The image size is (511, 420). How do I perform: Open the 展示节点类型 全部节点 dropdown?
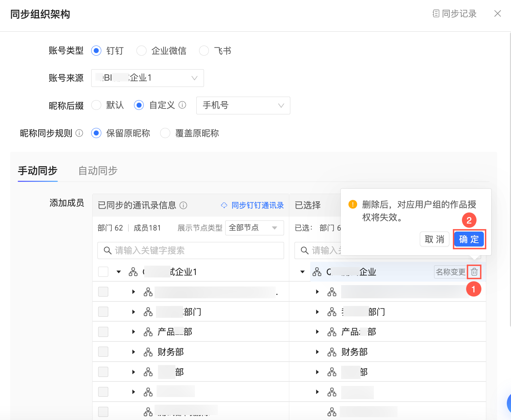point(254,228)
